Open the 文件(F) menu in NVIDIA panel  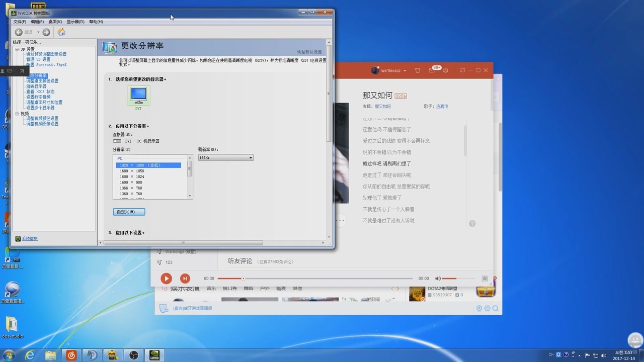20,22
